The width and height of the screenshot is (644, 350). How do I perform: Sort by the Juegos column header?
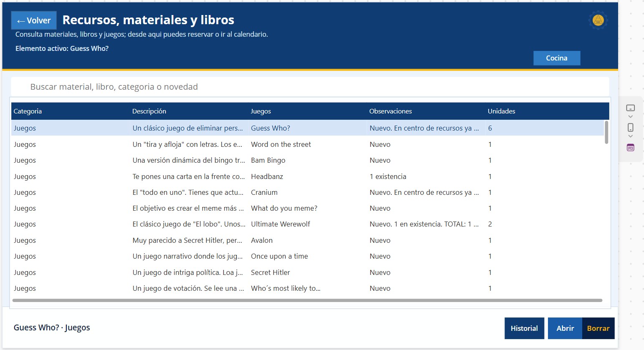coord(261,111)
